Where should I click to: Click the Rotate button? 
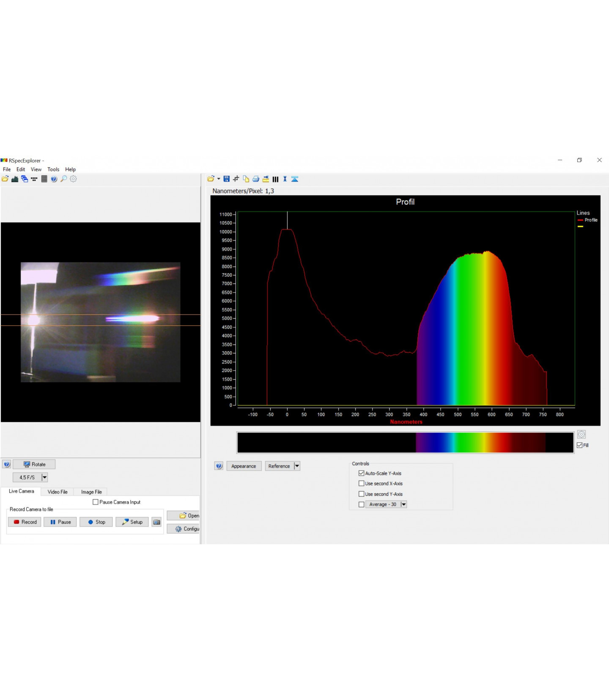click(34, 464)
